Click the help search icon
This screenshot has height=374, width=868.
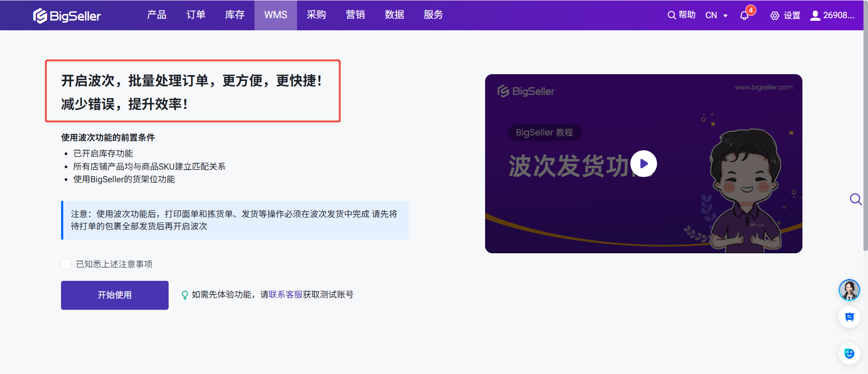click(x=671, y=15)
